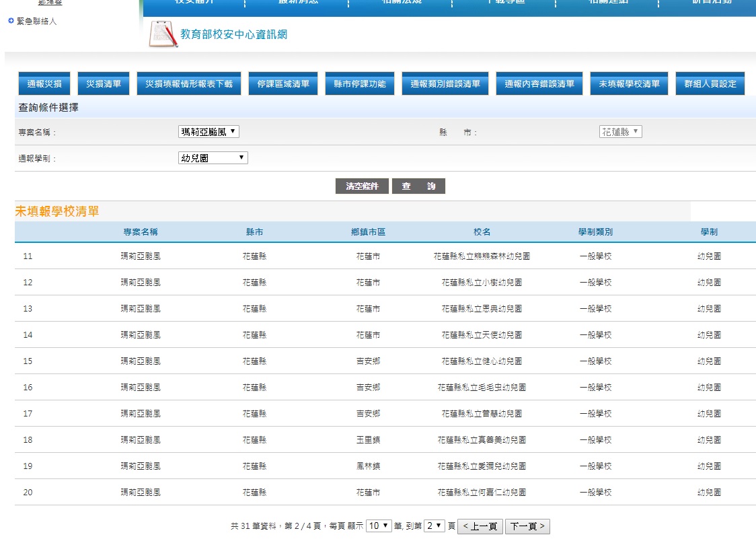Open the 縣市 dropdown showing 花蓮縣
The image size is (756, 539).
pyautogui.click(x=620, y=132)
